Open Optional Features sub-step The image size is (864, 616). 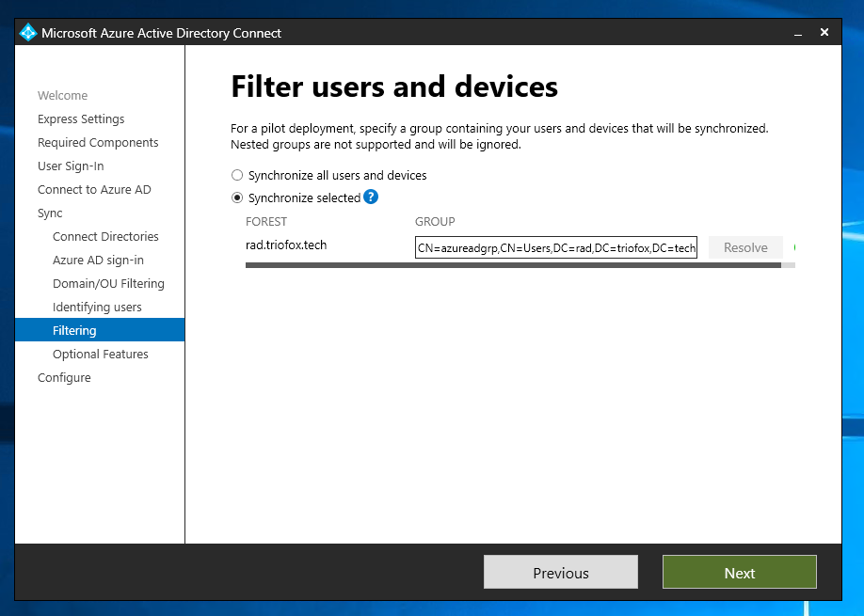(101, 354)
